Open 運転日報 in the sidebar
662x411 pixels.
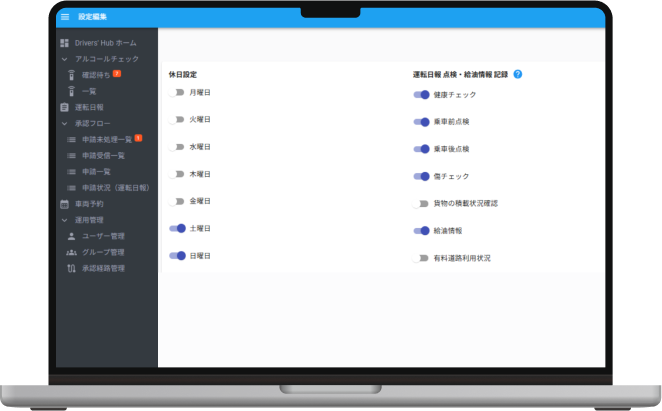[89, 107]
